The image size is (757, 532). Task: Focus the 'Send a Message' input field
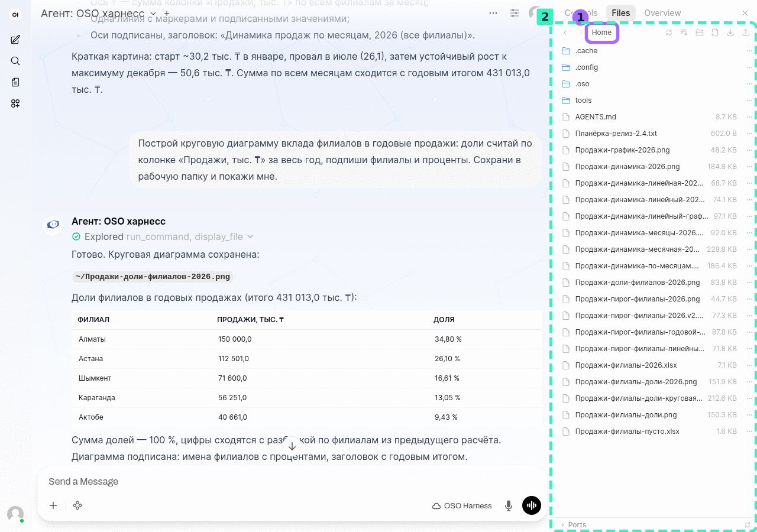(x=292, y=482)
